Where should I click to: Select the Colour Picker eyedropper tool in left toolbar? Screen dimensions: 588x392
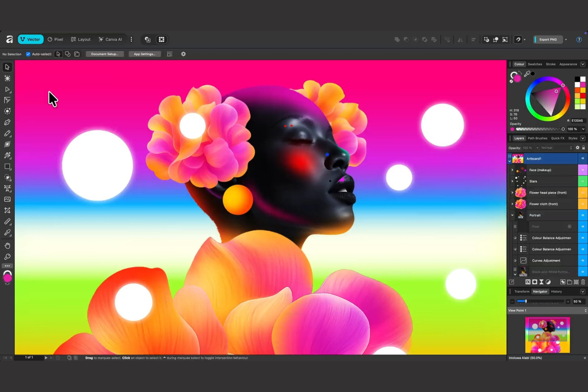(7, 233)
